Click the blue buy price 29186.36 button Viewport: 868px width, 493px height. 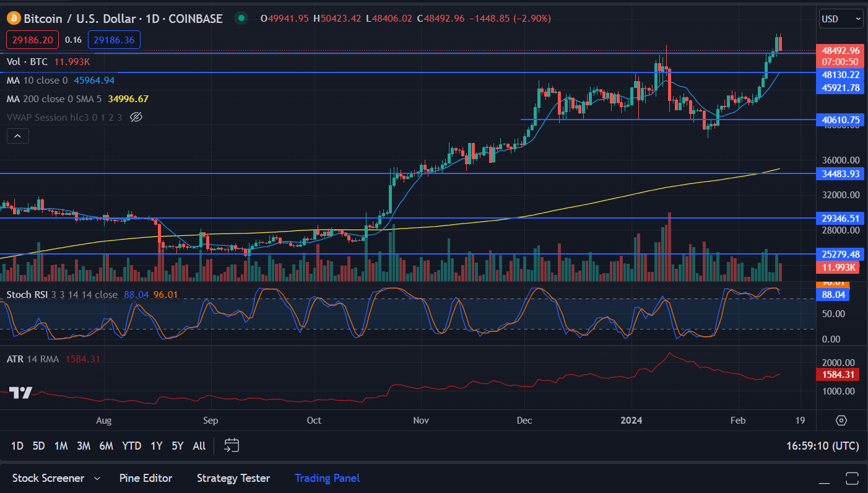[x=114, y=40]
